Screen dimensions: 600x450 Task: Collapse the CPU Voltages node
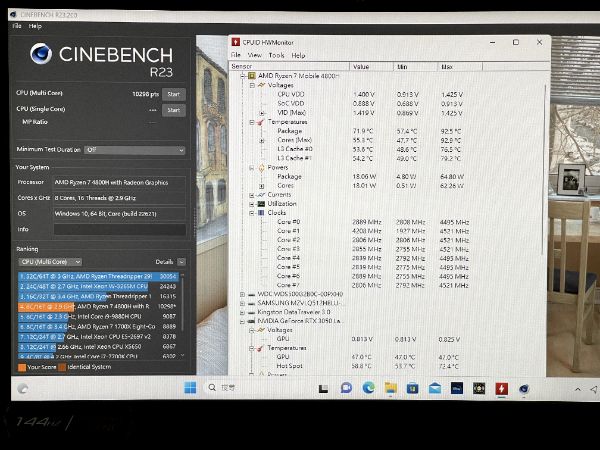click(x=252, y=85)
